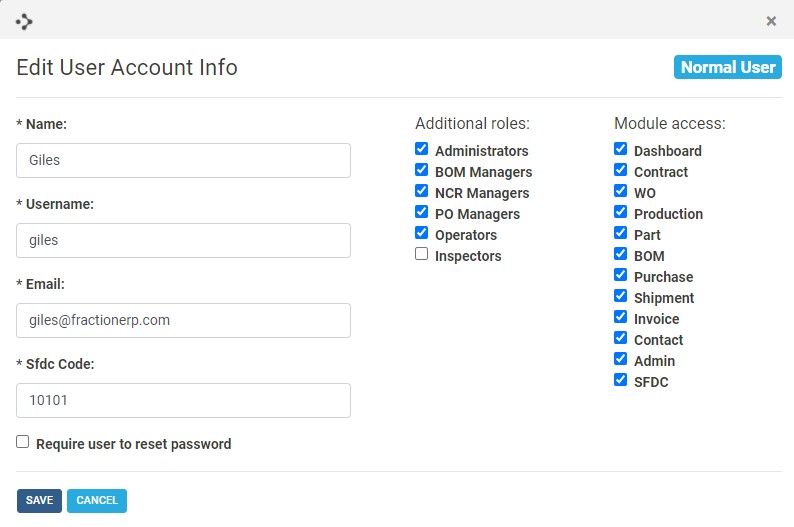Toggle Dashboard module access
Viewport: 794px width, 527px height.
pyautogui.click(x=621, y=150)
